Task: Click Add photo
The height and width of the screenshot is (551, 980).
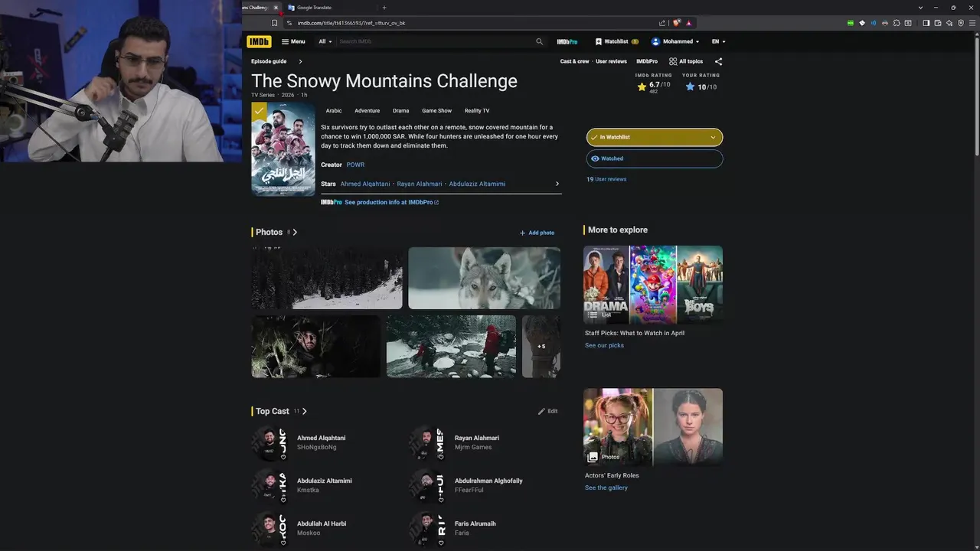Action: 537,233
